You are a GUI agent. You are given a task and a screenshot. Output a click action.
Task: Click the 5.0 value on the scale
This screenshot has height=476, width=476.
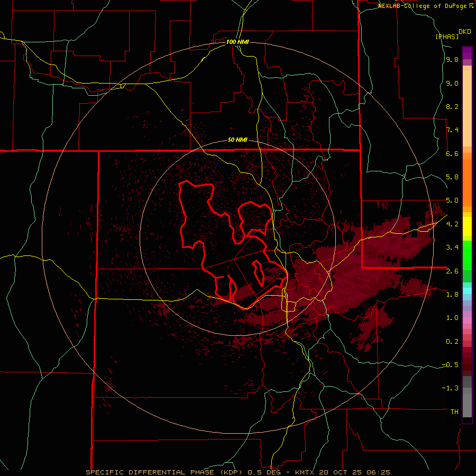tap(452, 200)
